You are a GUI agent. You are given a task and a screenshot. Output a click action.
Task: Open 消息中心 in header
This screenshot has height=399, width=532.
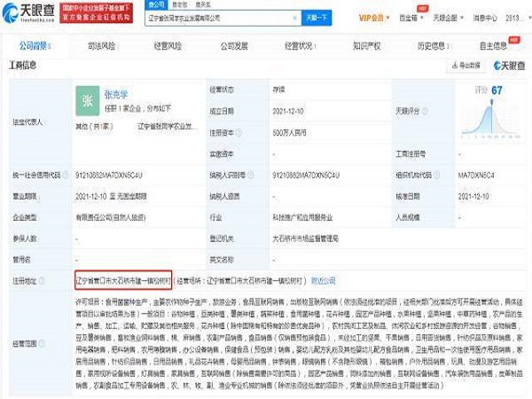tap(492, 18)
